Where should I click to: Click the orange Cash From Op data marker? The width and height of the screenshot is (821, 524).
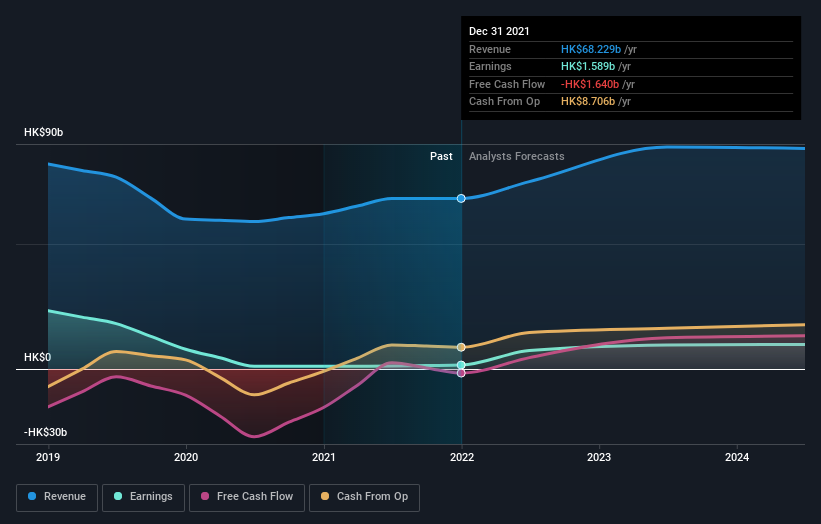point(461,347)
